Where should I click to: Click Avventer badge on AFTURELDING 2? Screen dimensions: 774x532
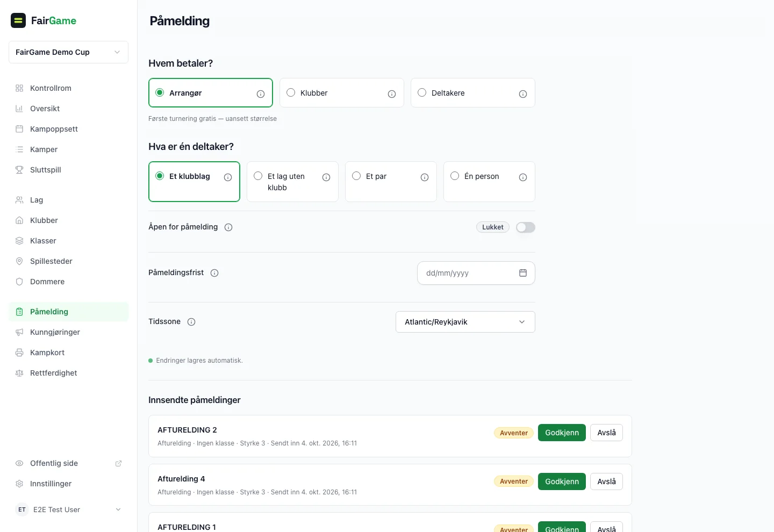514,433
